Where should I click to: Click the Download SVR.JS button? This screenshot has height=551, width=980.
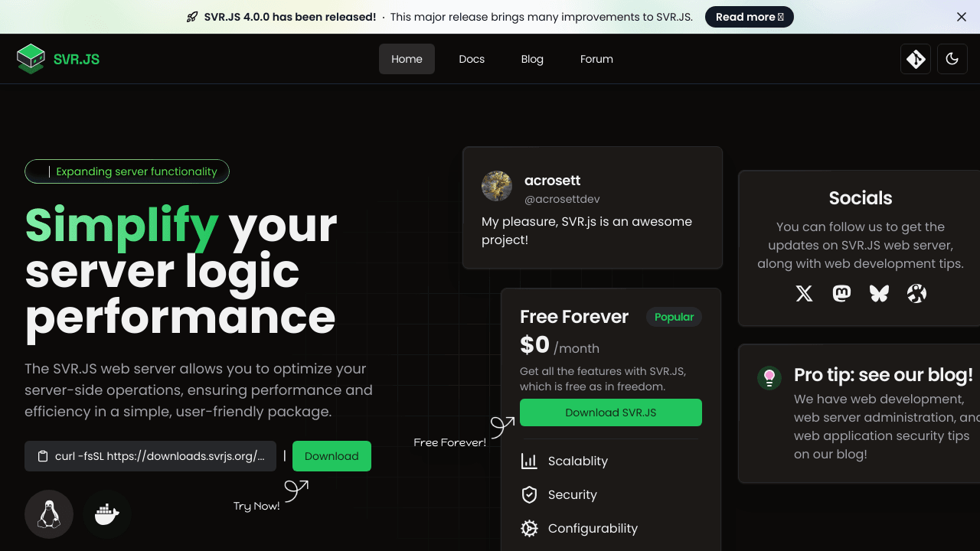[610, 412]
